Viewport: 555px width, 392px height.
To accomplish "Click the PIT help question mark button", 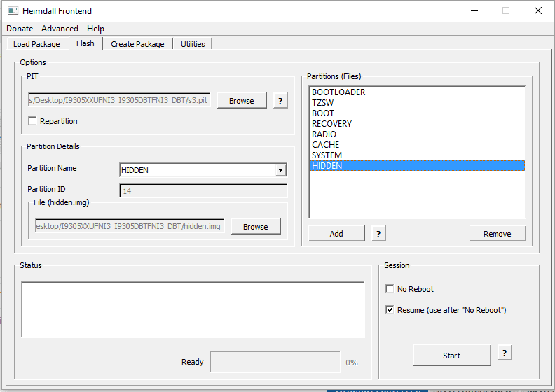I will click(x=280, y=101).
